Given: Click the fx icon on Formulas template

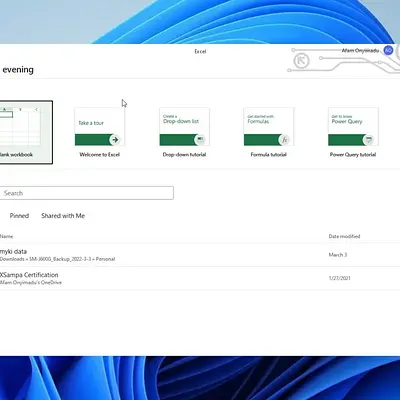Looking at the screenshot, I should point(284,140).
